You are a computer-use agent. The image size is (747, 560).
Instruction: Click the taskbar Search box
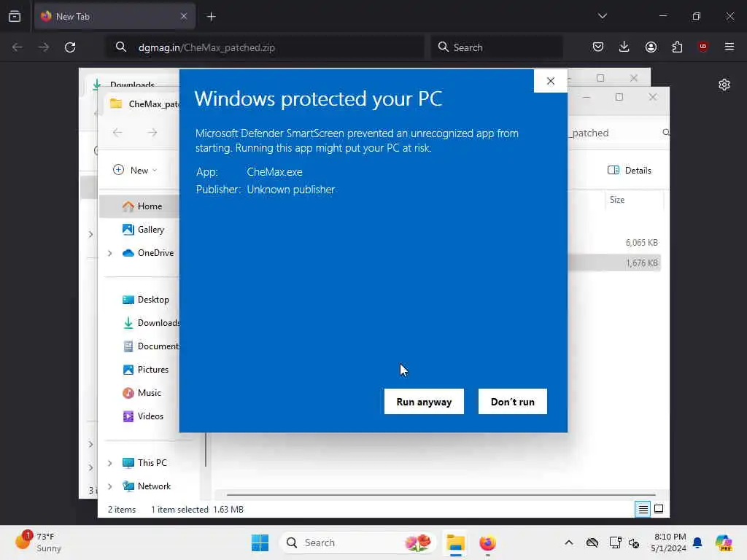357,542
